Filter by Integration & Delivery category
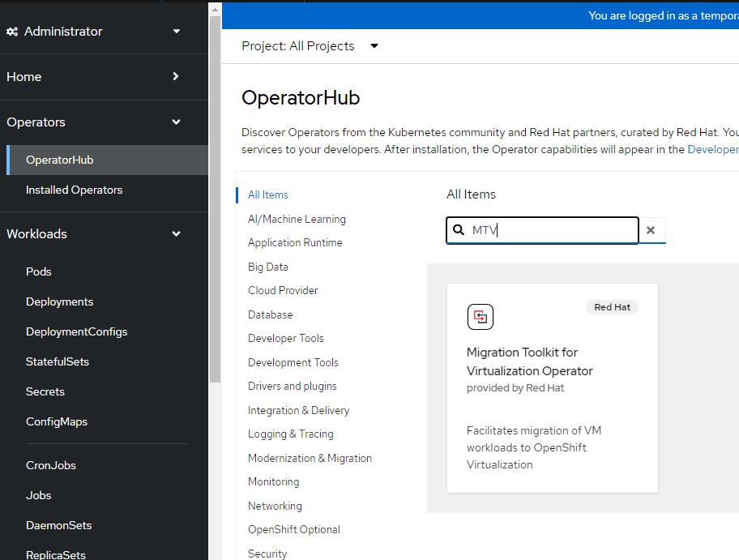 pos(299,411)
